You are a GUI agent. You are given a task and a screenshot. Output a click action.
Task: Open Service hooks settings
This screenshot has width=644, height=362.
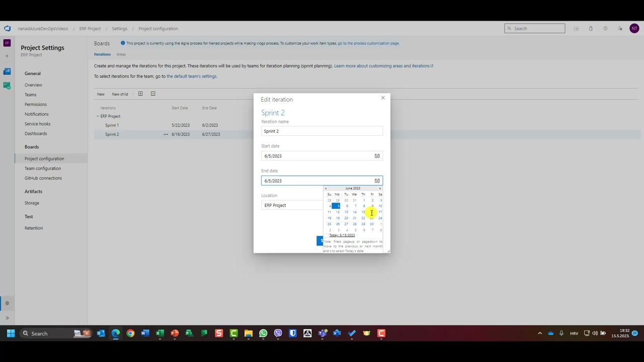[38, 124]
